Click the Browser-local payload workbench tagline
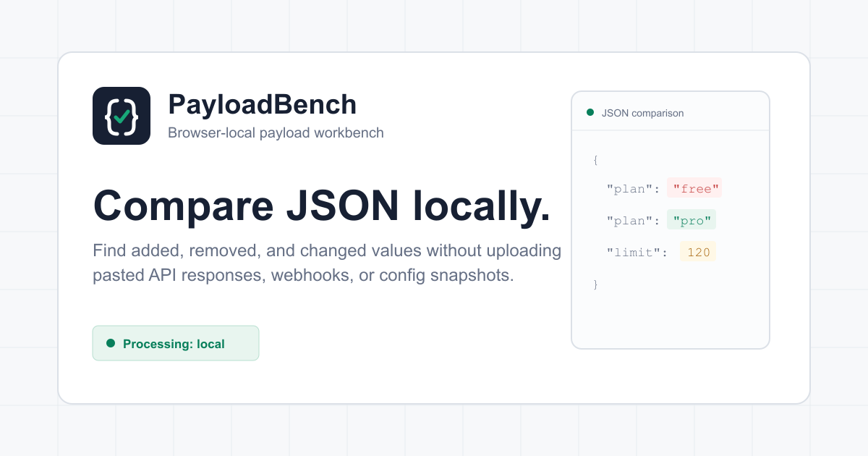The width and height of the screenshot is (868, 456). point(276,133)
